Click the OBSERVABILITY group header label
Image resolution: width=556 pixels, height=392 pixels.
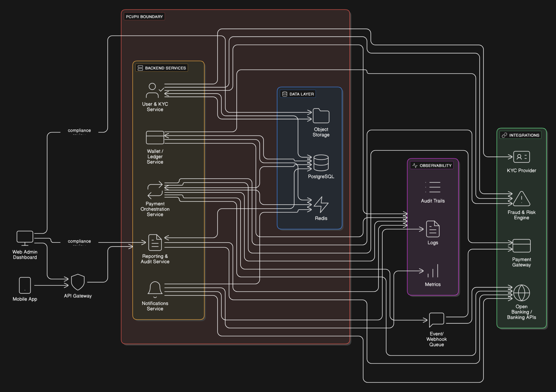click(432, 165)
